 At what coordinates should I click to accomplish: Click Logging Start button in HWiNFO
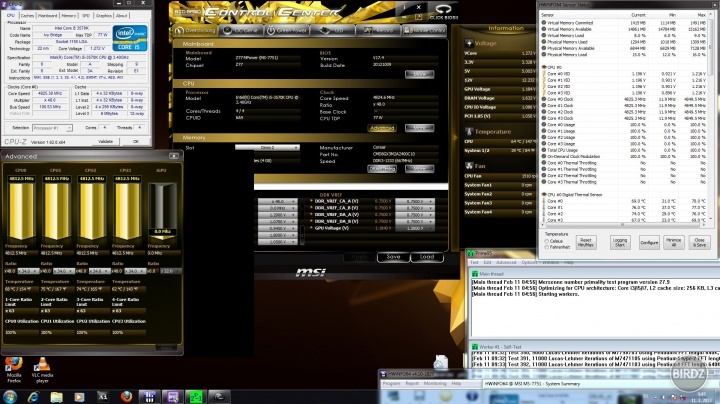click(x=619, y=242)
